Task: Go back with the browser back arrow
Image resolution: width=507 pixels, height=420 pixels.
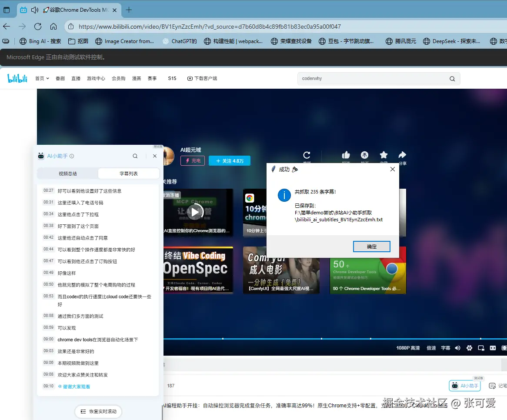Action: 7,27
